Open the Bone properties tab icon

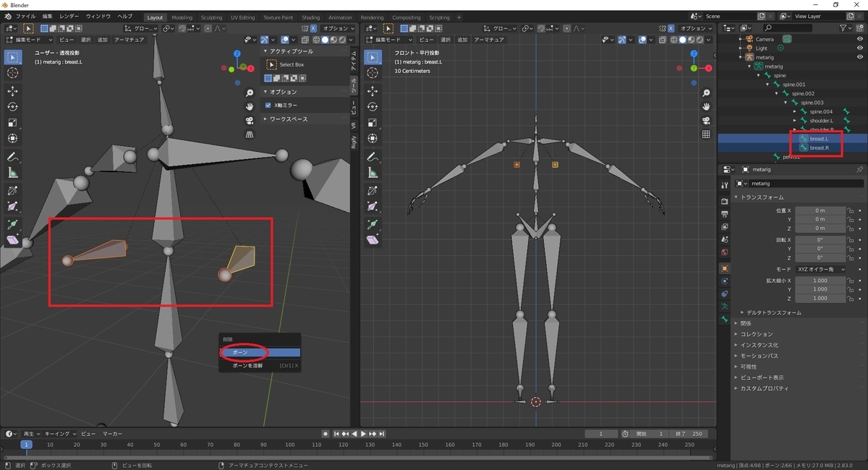(x=725, y=319)
